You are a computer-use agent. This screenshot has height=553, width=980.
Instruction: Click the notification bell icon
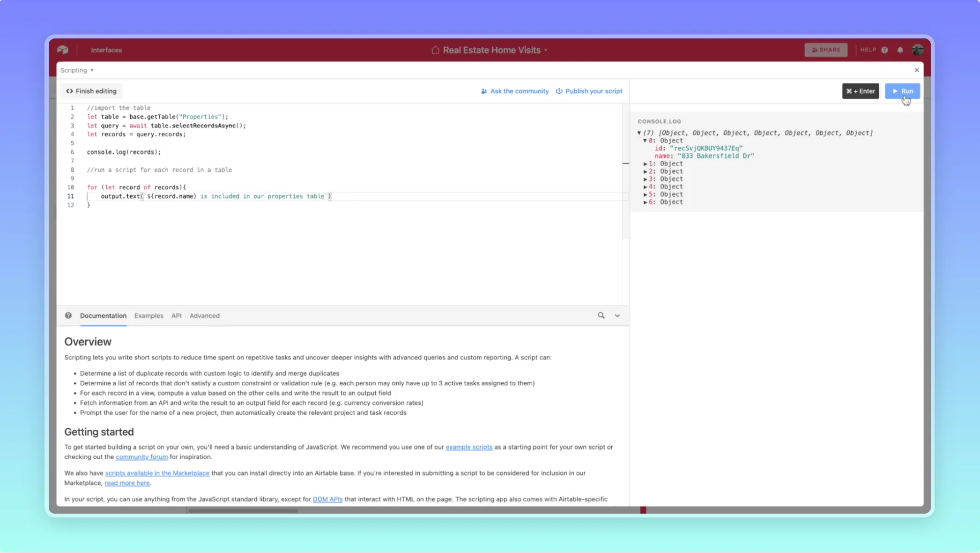point(900,50)
